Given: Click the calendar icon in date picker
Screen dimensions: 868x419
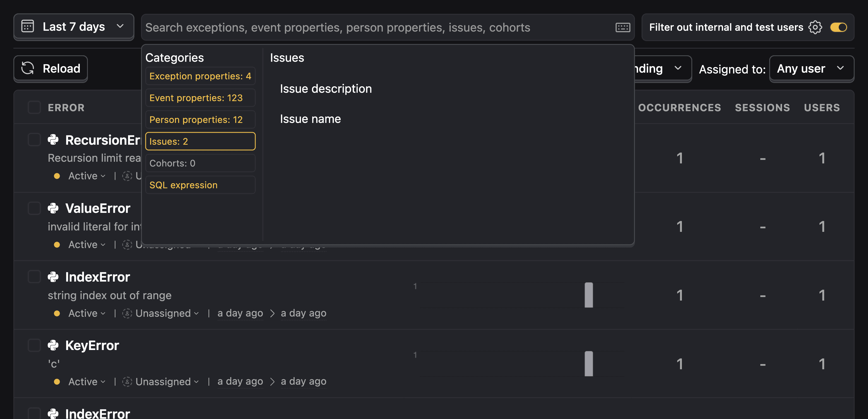Looking at the screenshot, I should (28, 26).
